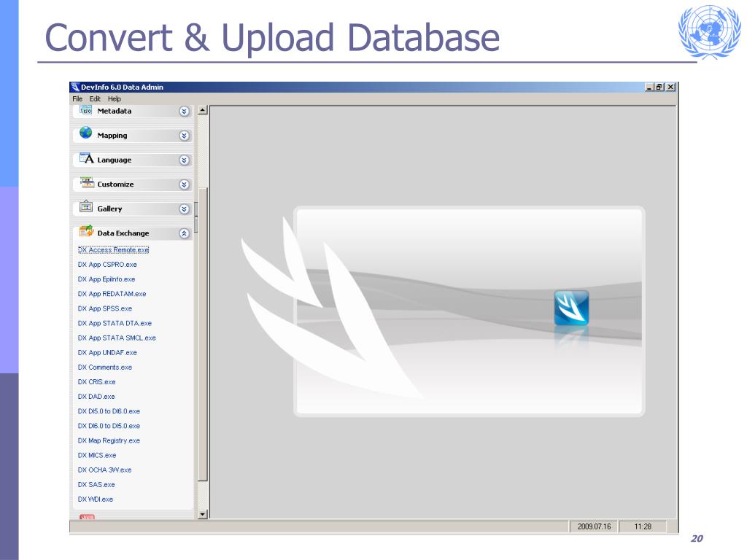The height and width of the screenshot is (560, 747).
Task: Click the sidebar vertical scrollbar thumb
Action: click(x=203, y=334)
